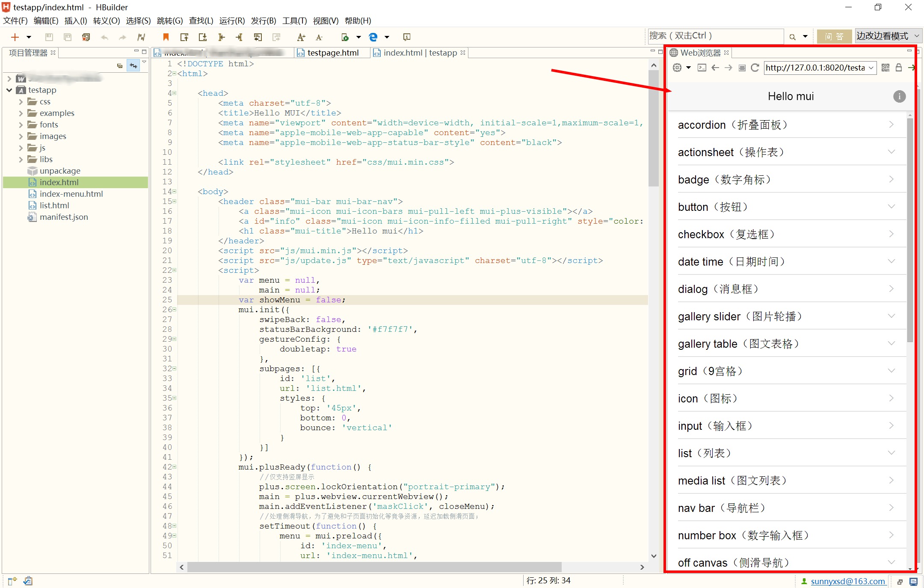The image size is (924, 588).
Task: Click the Web browser URL address field
Action: 820,68
